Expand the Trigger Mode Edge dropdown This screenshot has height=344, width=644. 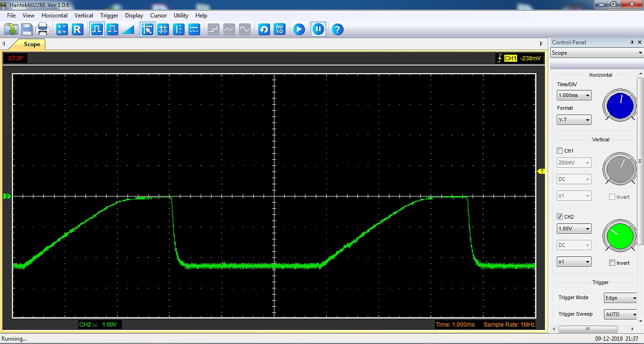click(x=620, y=298)
